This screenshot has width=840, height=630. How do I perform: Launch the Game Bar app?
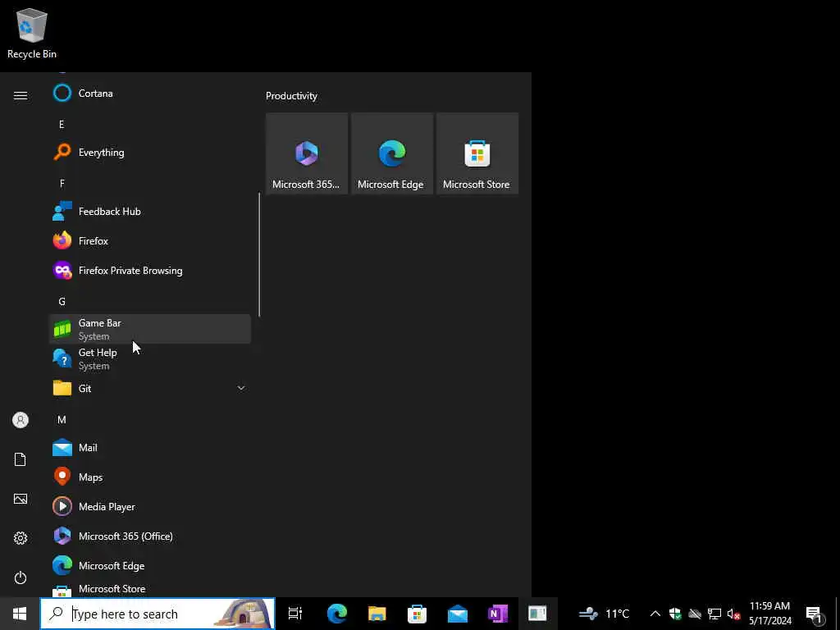[x=150, y=329]
